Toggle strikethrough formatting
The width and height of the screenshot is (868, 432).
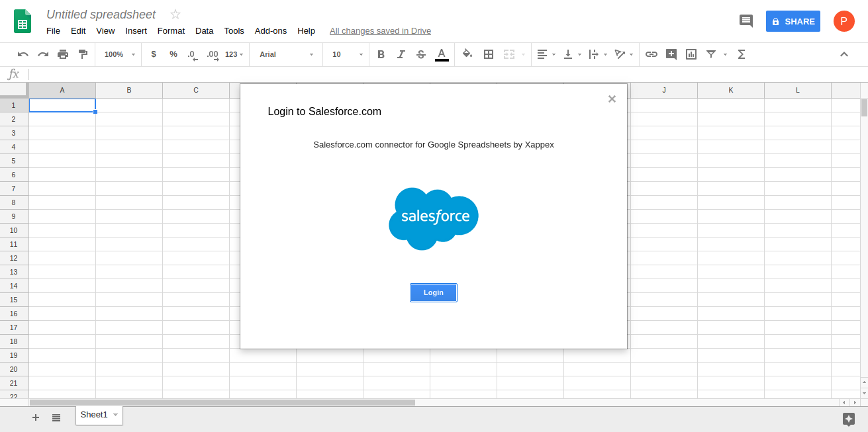click(x=421, y=54)
